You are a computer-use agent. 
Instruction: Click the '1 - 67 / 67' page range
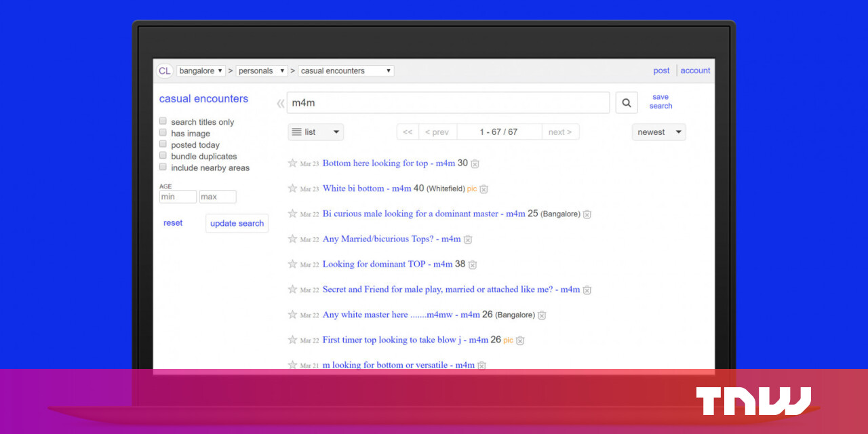point(498,132)
